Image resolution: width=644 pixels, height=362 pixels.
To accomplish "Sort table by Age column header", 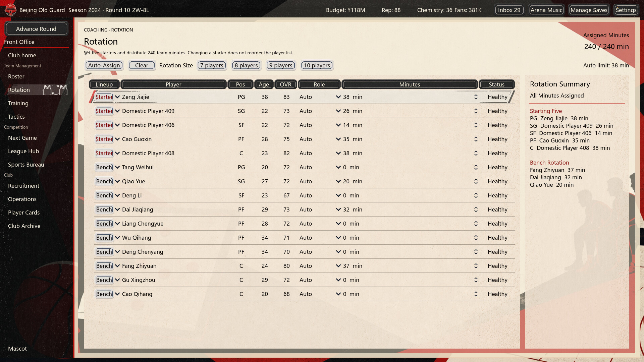I will [264, 84].
